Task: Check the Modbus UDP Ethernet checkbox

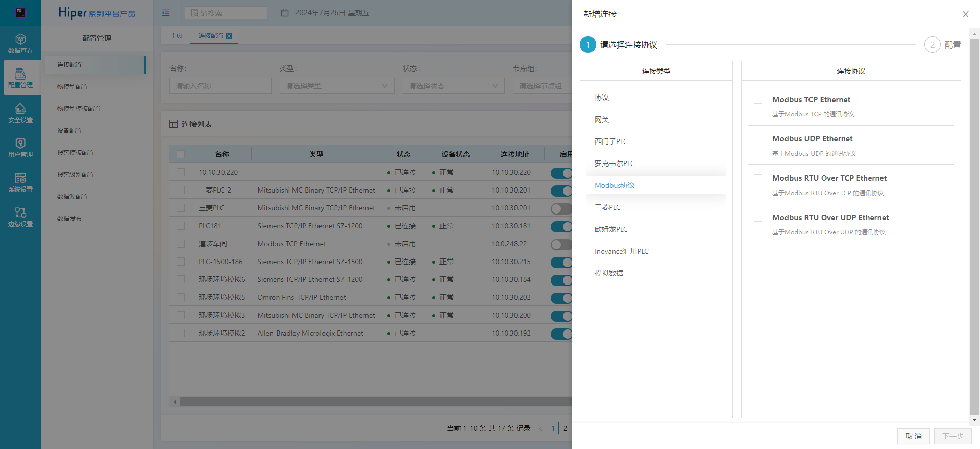Action: click(758, 139)
